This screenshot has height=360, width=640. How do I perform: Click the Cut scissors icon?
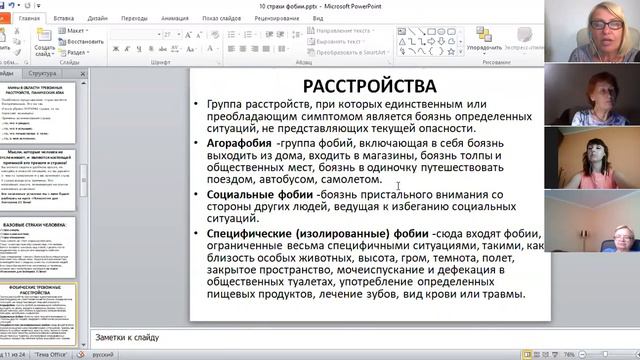tap(17, 31)
